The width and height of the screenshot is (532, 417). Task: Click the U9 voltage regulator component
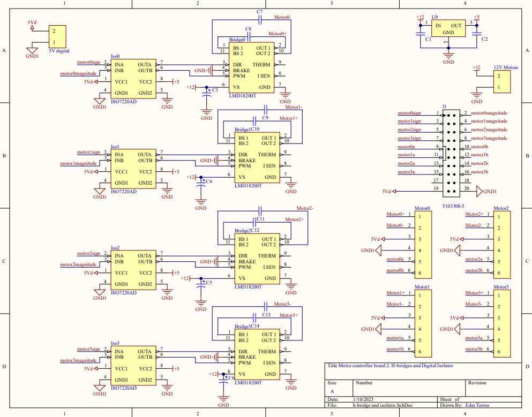click(x=448, y=28)
